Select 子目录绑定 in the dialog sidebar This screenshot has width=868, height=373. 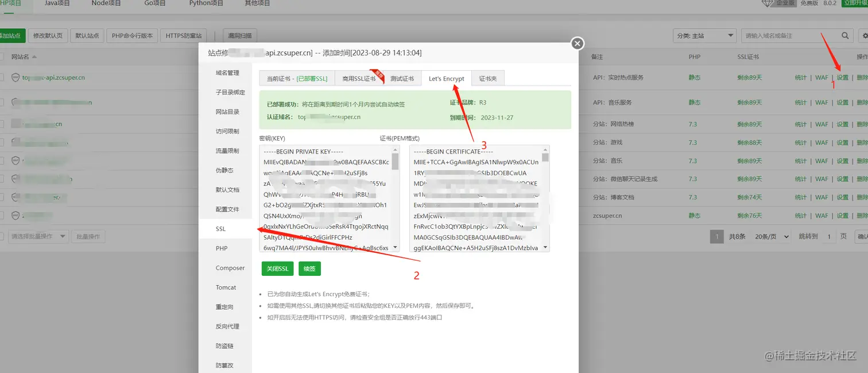(225, 93)
